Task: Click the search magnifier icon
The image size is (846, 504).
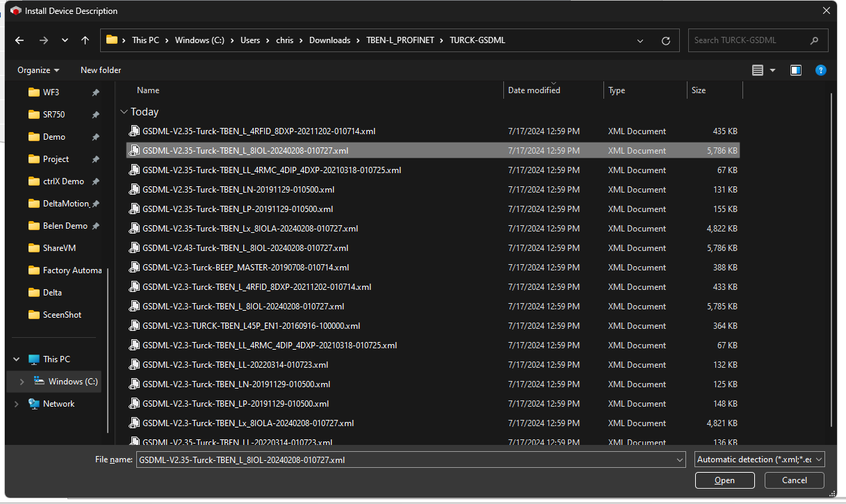Action: 814,40
